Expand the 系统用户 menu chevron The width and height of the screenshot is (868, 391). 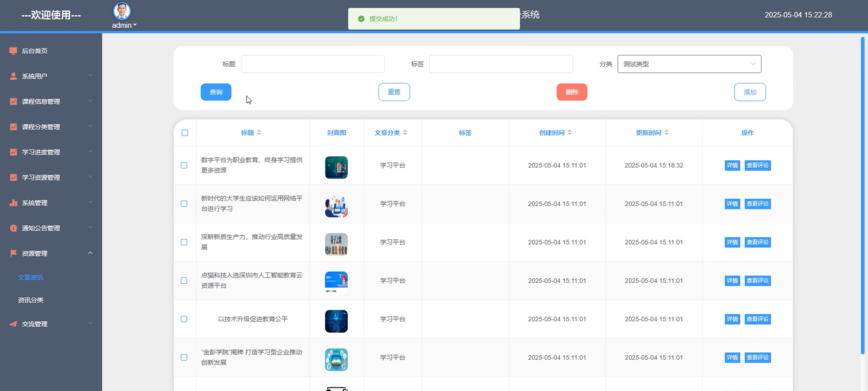coord(90,75)
